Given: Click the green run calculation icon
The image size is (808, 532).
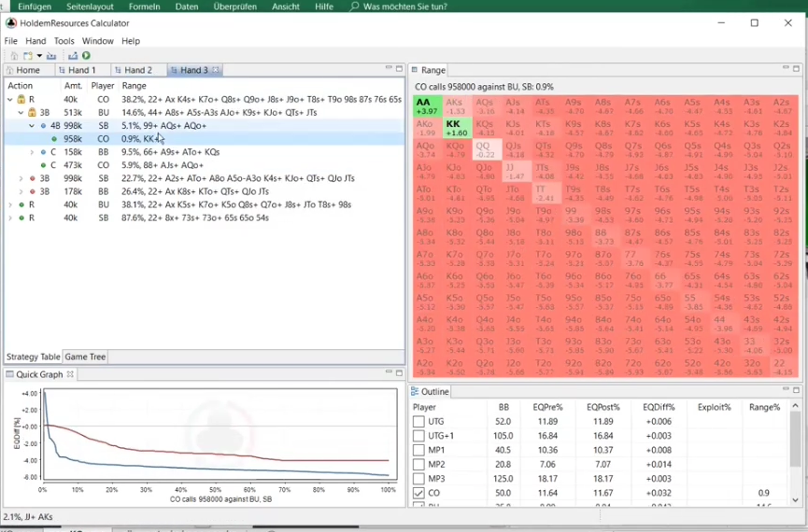Looking at the screenshot, I should tap(86, 56).
